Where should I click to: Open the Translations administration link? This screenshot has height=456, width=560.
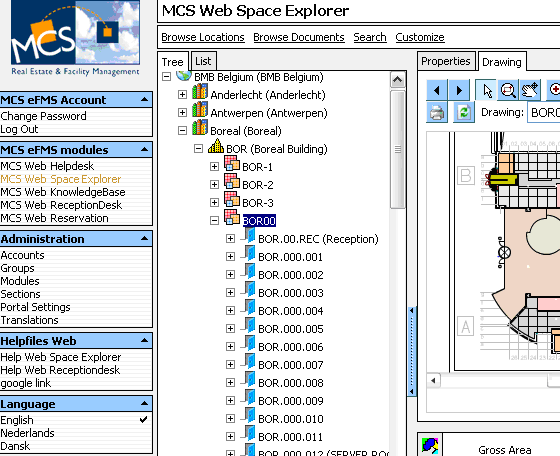coord(29,320)
